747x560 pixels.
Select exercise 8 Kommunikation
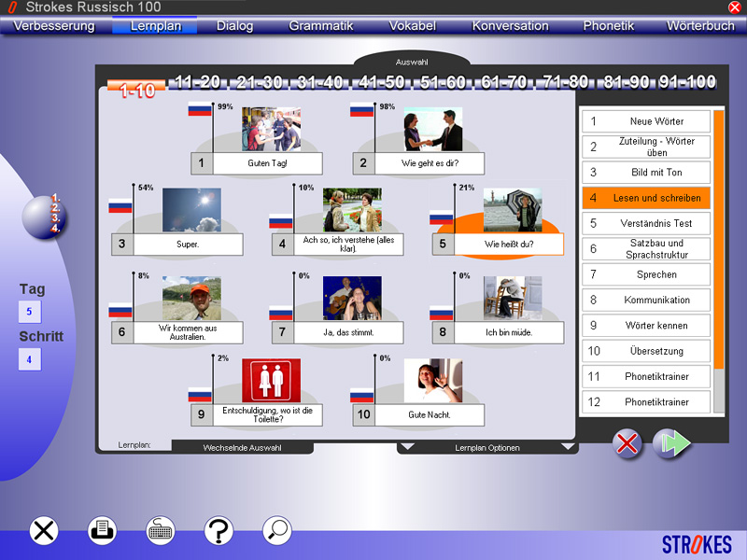pos(646,300)
